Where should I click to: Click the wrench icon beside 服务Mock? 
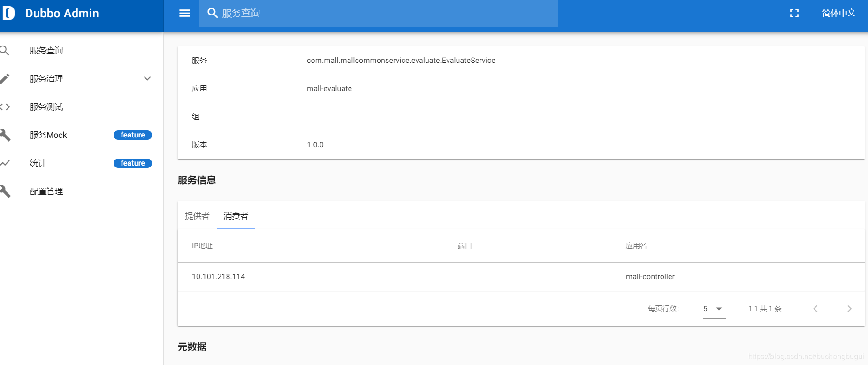(x=5, y=135)
